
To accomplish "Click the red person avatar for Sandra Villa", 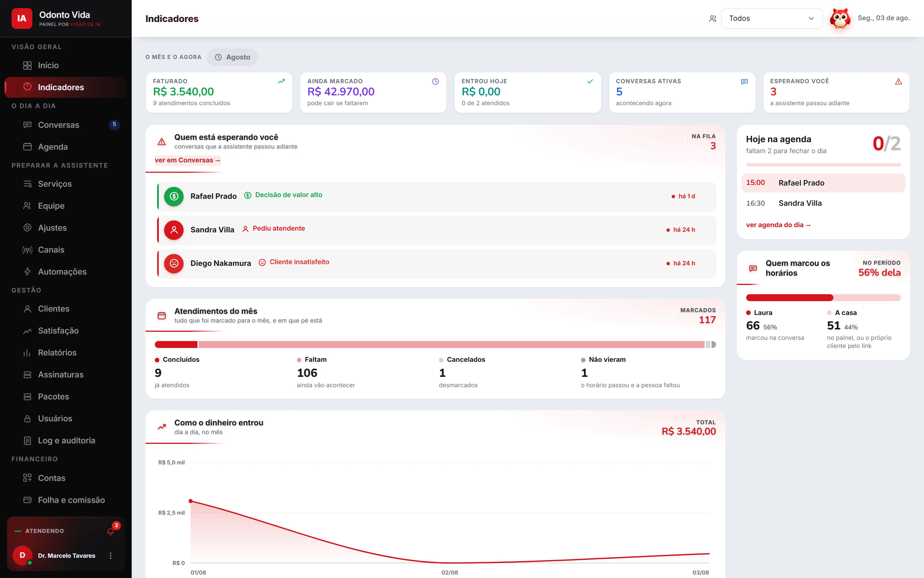I will pos(174,230).
